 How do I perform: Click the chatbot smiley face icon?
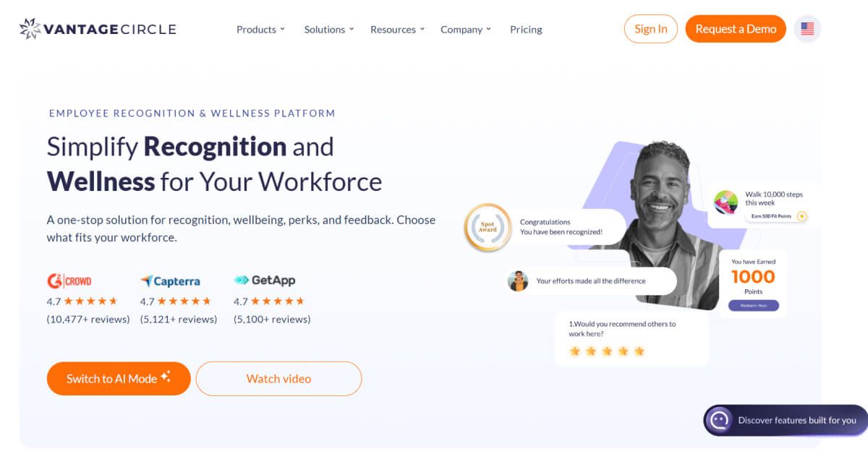718,420
